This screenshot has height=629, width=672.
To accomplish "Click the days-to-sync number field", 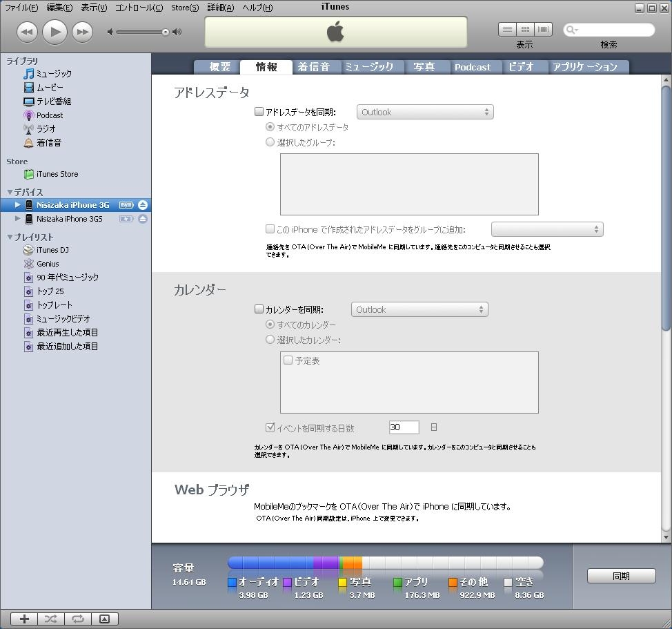I will coord(404,427).
